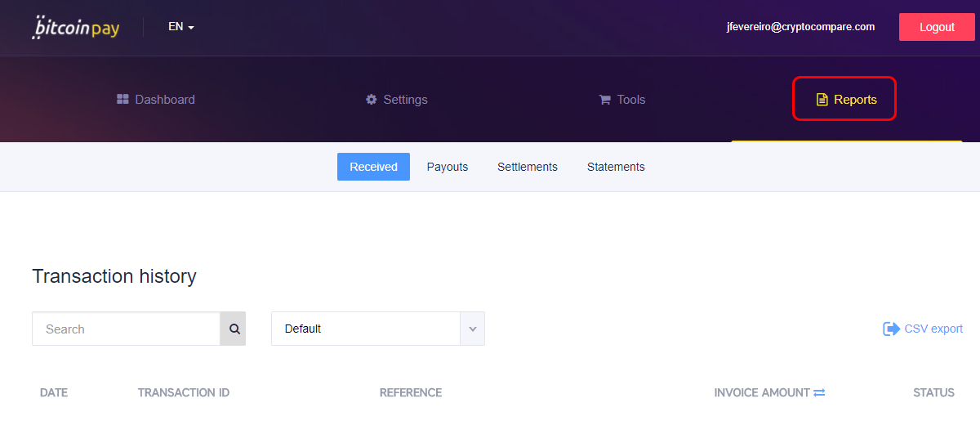The height and width of the screenshot is (443, 980).
Task: Open the EN language dropdown
Action: tap(181, 27)
